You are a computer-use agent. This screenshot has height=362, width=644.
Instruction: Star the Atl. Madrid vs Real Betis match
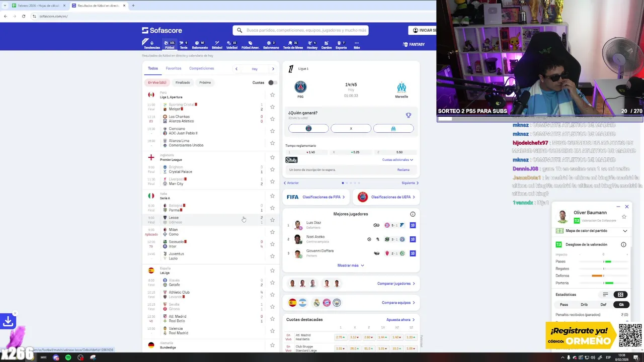[272, 319]
